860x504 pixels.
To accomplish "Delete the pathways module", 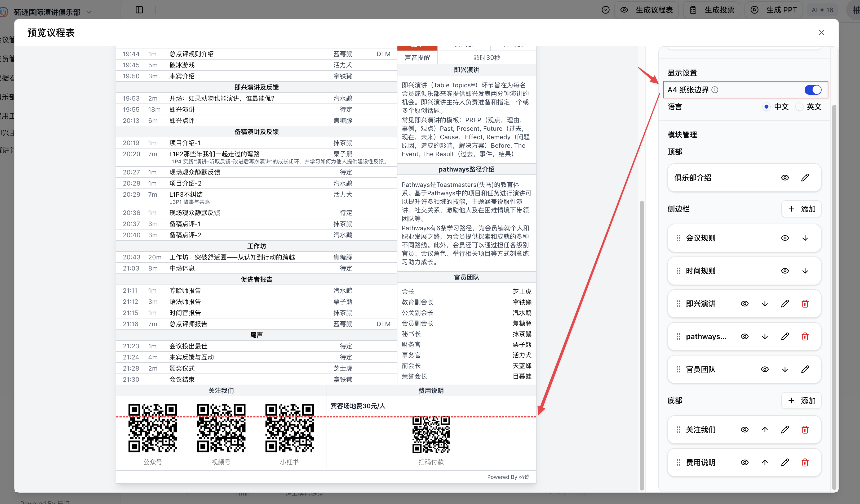I will pos(805,336).
